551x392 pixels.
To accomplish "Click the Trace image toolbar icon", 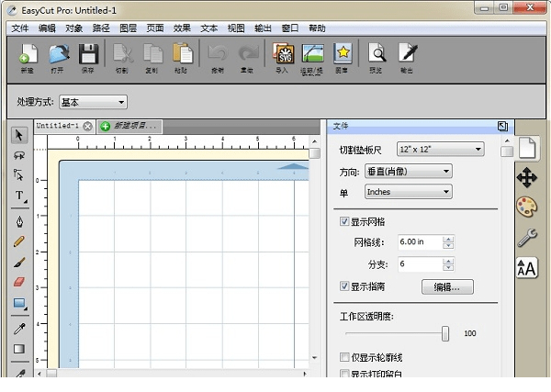I will click(312, 54).
